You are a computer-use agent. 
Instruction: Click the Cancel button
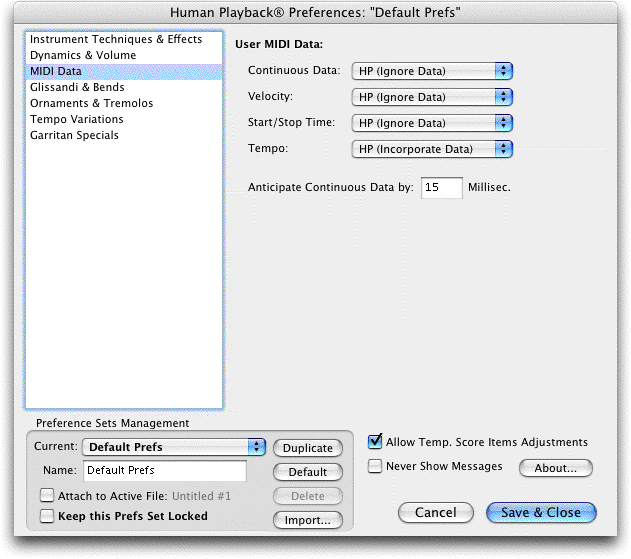point(436,512)
